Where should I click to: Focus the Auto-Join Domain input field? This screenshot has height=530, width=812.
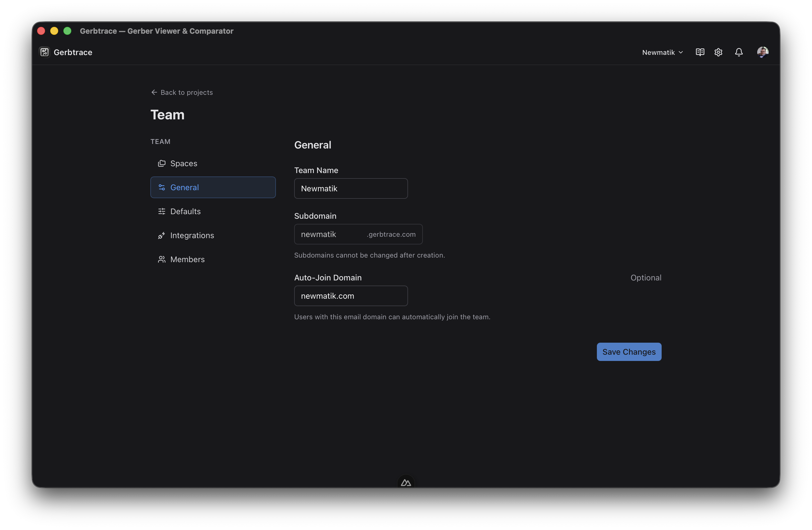pyautogui.click(x=351, y=296)
